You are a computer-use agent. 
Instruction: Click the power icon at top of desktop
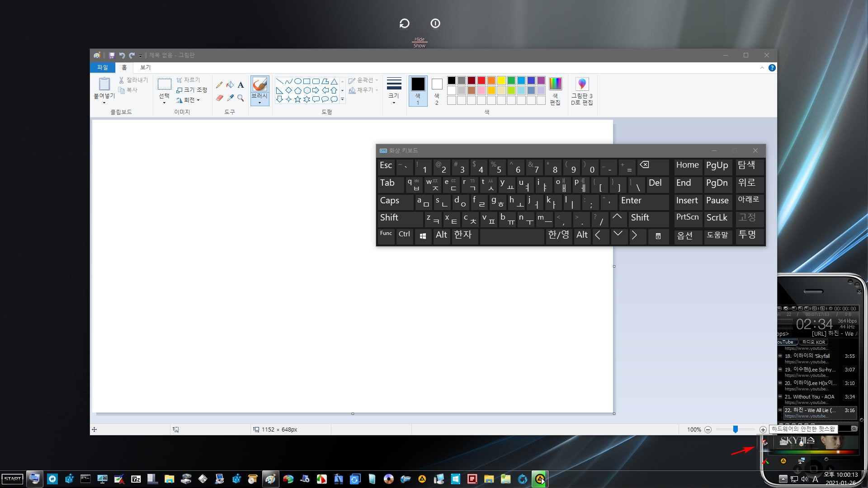coord(435,23)
